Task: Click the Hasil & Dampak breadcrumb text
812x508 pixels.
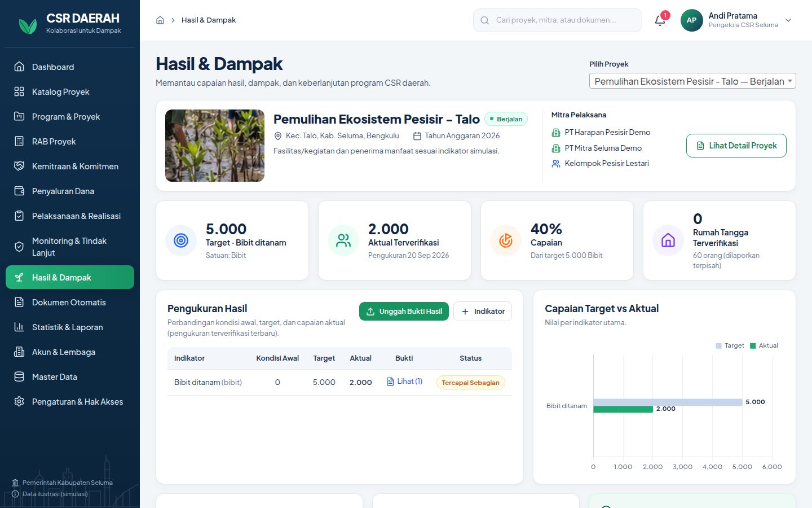Action: [x=209, y=20]
